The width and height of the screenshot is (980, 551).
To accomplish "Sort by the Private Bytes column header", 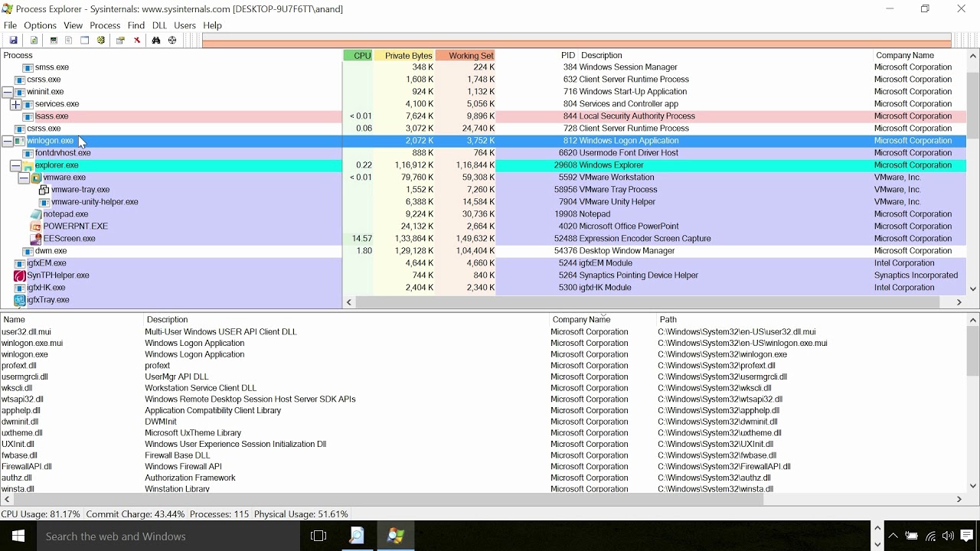I will coord(404,55).
